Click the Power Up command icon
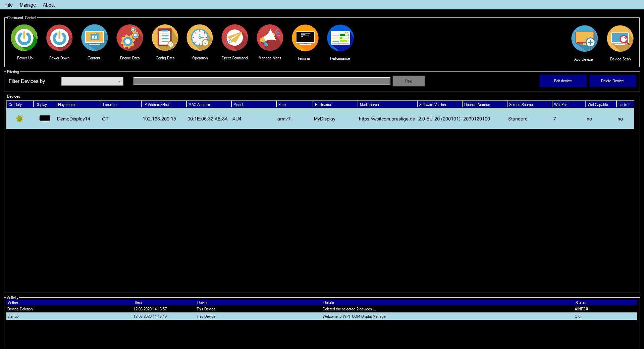The image size is (644, 349). pyautogui.click(x=24, y=38)
